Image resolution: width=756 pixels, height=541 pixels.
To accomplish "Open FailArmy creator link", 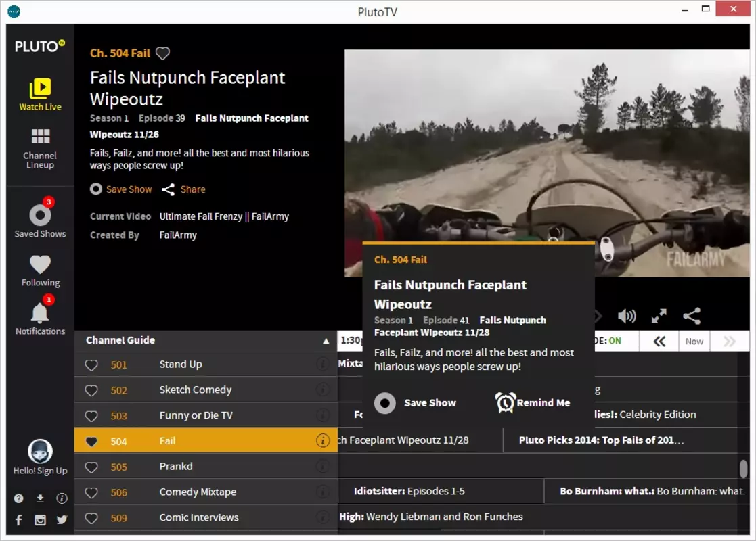I will pyautogui.click(x=178, y=235).
